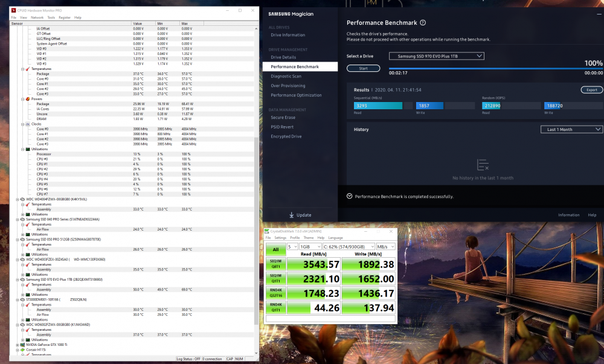Open Diagnostic Scan in Samsung Magician sidebar
The width and height of the screenshot is (604, 364).
[286, 76]
